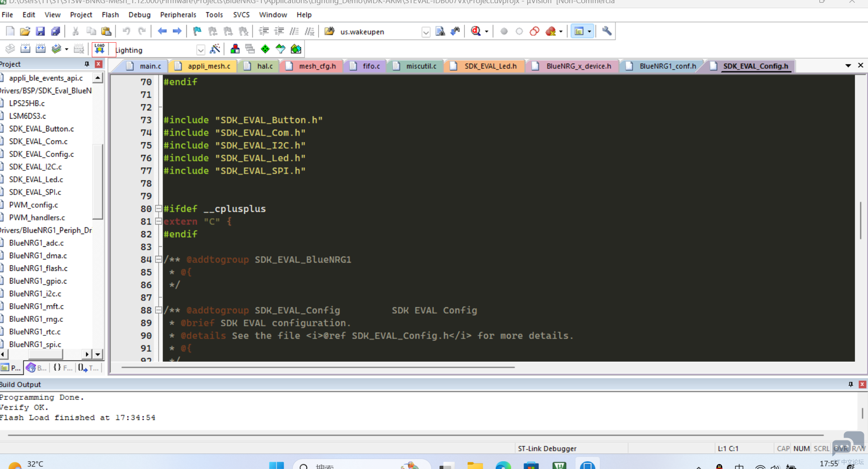Open Configuration with the wrench icon
The image size is (868, 469).
pyautogui.click(x=607, y=31)
